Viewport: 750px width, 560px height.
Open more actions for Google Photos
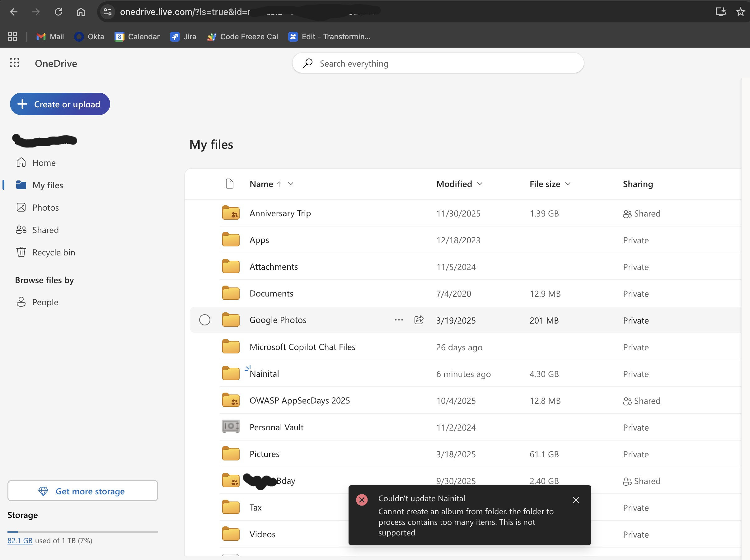point(399,320)
